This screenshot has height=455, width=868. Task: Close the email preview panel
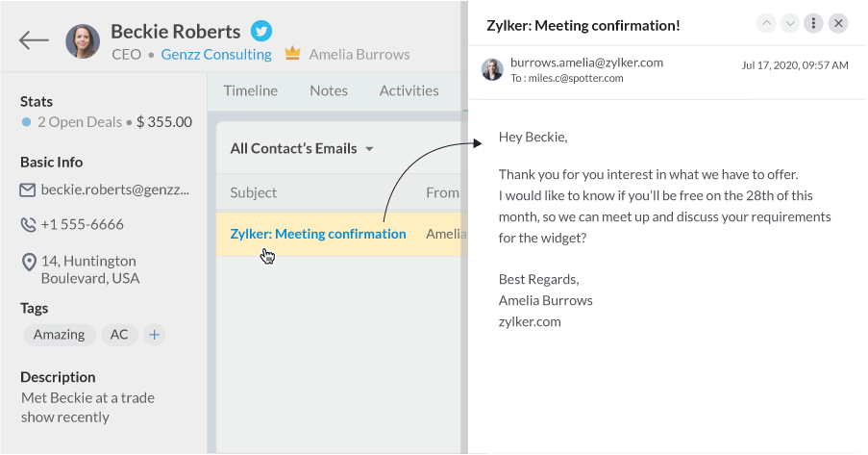838,23
